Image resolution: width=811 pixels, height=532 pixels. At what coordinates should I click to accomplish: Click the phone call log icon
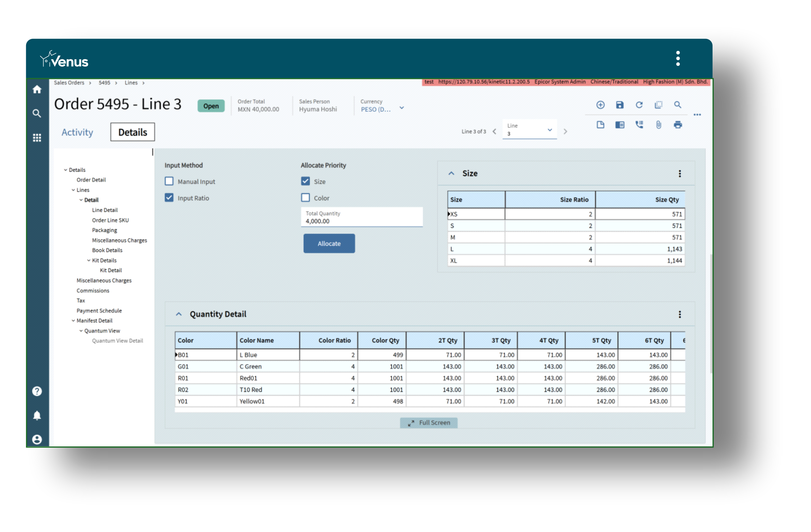coord(639,125)
